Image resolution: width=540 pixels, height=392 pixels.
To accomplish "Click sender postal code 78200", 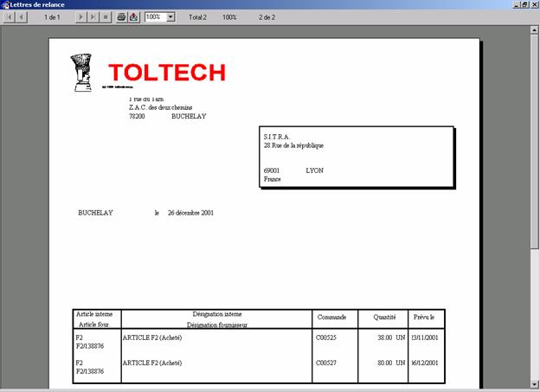I will (x=137, y=117).
